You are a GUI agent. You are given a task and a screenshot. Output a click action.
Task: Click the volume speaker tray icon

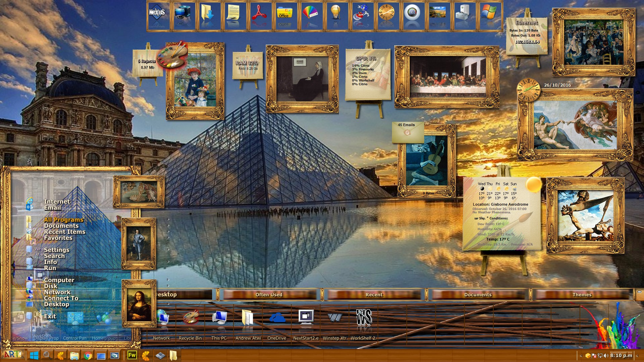pyautogui.click(x=606, y=356)
